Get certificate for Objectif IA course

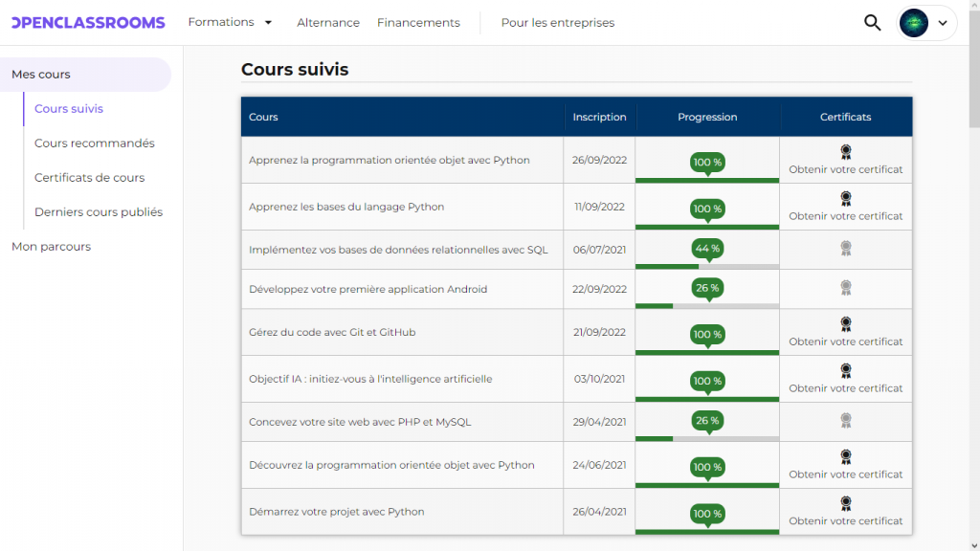click(846, 388)
